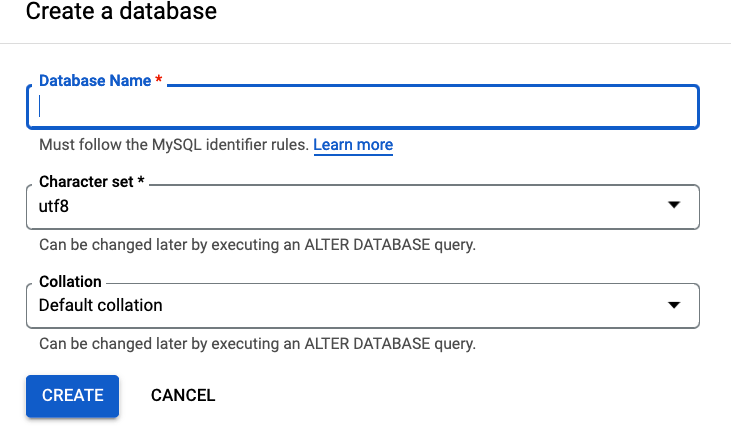Click the "Database Name" field label
Screen dimensions: 731x432
pos(95,81)
